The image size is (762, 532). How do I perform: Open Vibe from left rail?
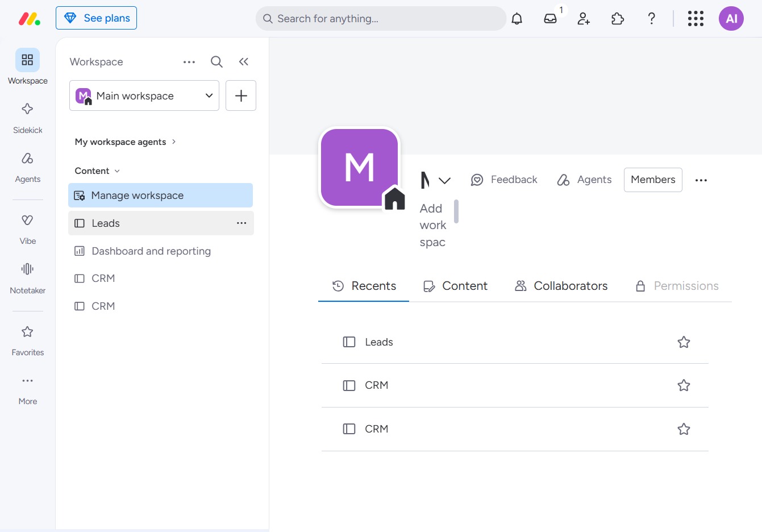(x=27, y=229)
